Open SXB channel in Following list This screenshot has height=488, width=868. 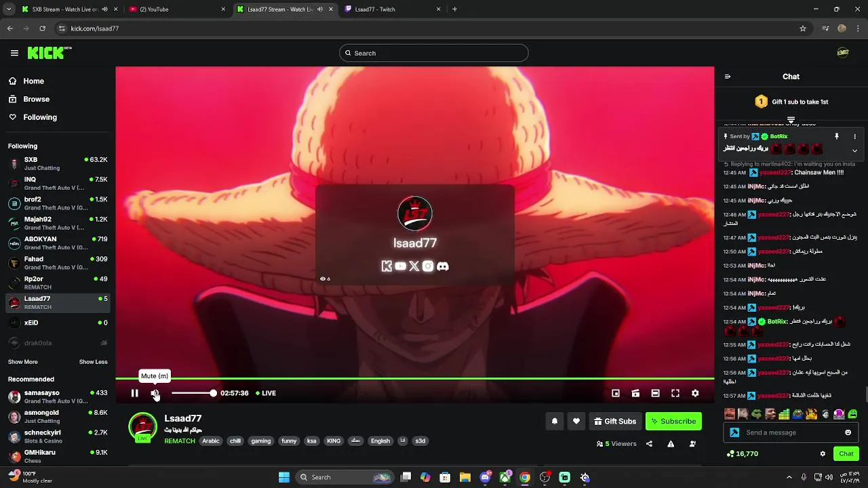coord(58,163)
